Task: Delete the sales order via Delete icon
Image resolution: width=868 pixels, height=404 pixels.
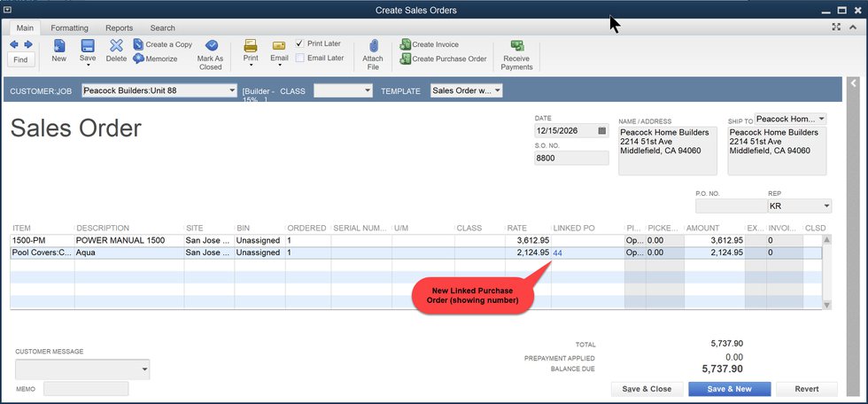Action: 116,46
